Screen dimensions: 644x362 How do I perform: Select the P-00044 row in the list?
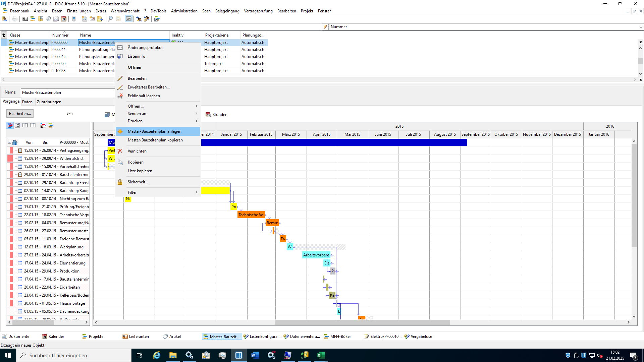[x=134, y=50]
